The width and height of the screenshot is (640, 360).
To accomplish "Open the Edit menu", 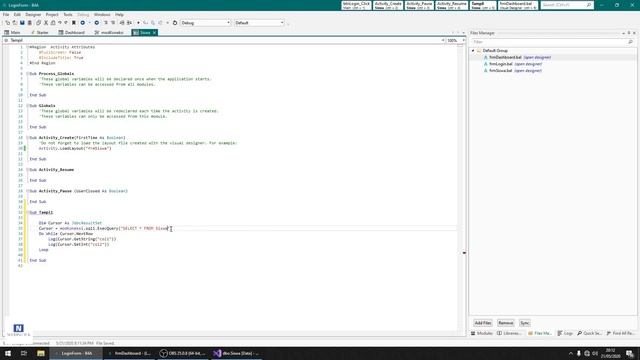I will (x=17, y=15).
